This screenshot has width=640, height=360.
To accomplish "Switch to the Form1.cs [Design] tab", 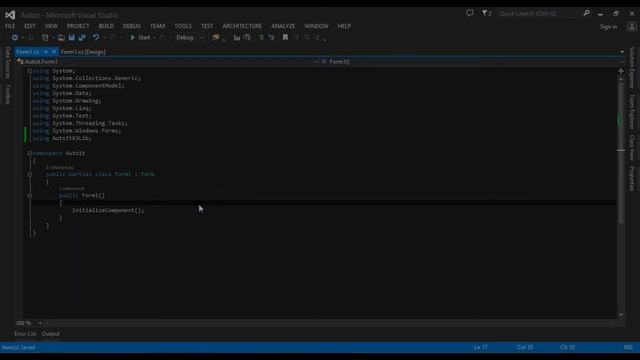I will click(83, 52).
